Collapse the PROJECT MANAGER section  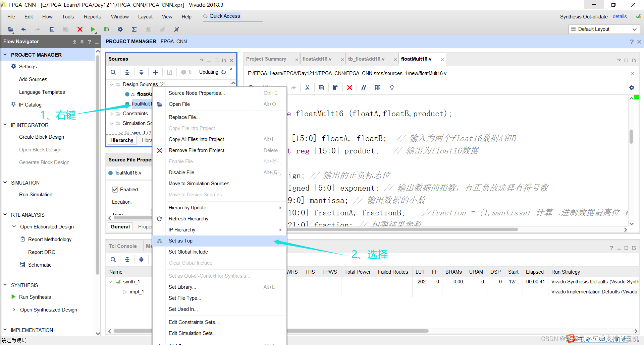(5, 55)
